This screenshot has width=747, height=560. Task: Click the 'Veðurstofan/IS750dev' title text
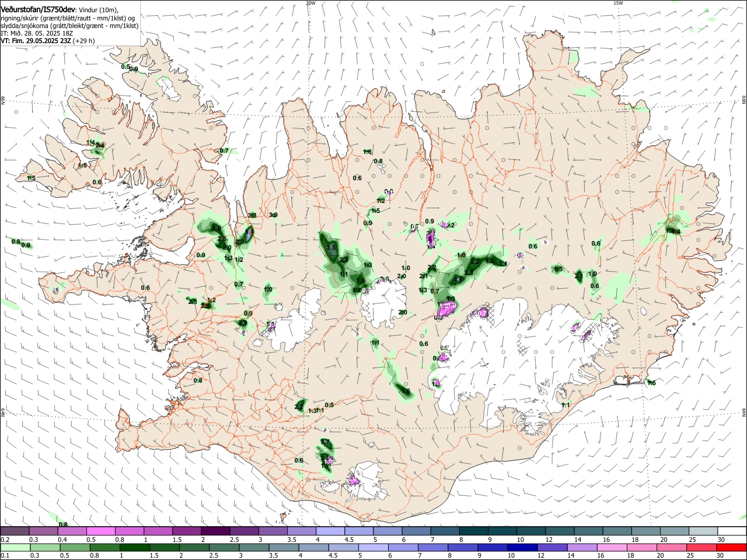[39, 9]
